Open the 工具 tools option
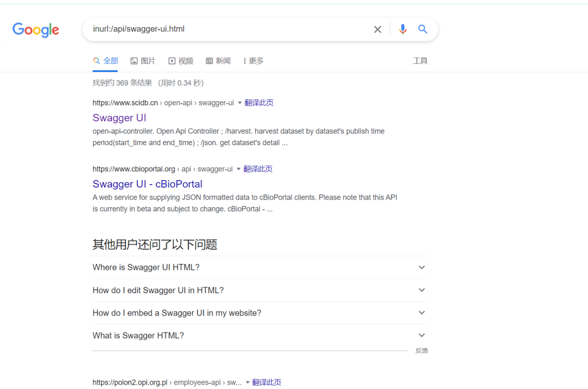 420,61
